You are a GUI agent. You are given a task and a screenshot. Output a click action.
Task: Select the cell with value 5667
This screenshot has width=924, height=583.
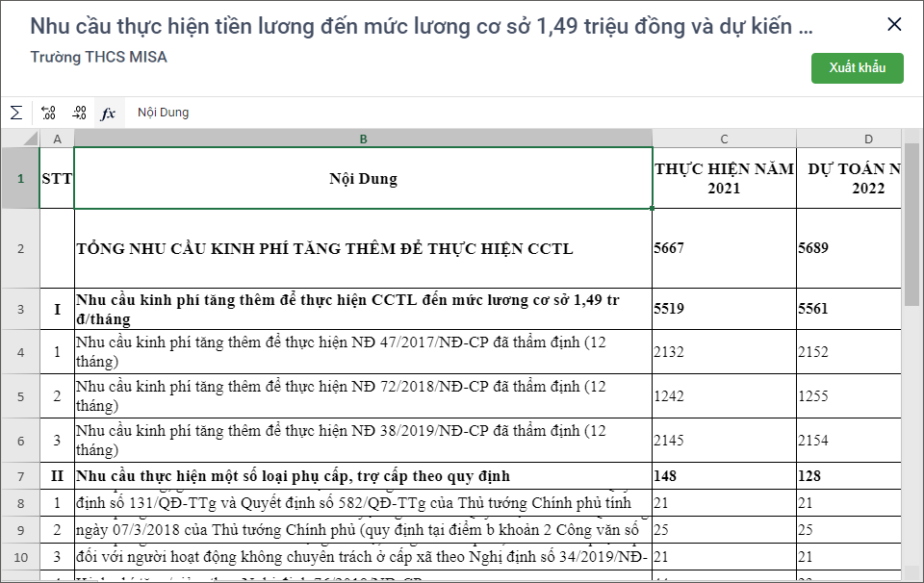pos(724,248)
